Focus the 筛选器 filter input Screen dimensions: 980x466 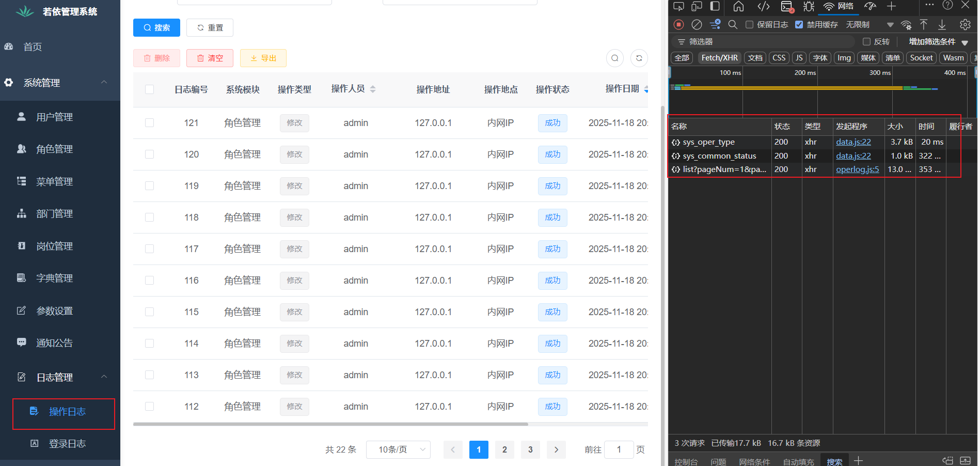coord(763,41)
